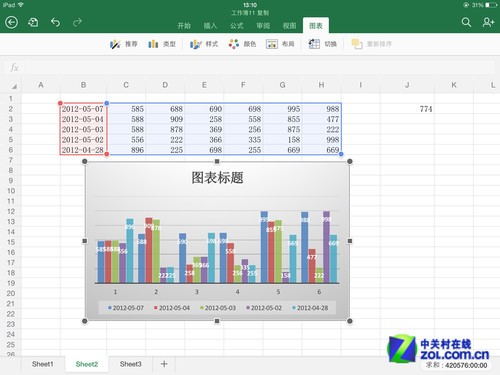This screenshot has height=375, width=500.
Task: Open Sheet3 tab
Action: click(x=131, y=364)
